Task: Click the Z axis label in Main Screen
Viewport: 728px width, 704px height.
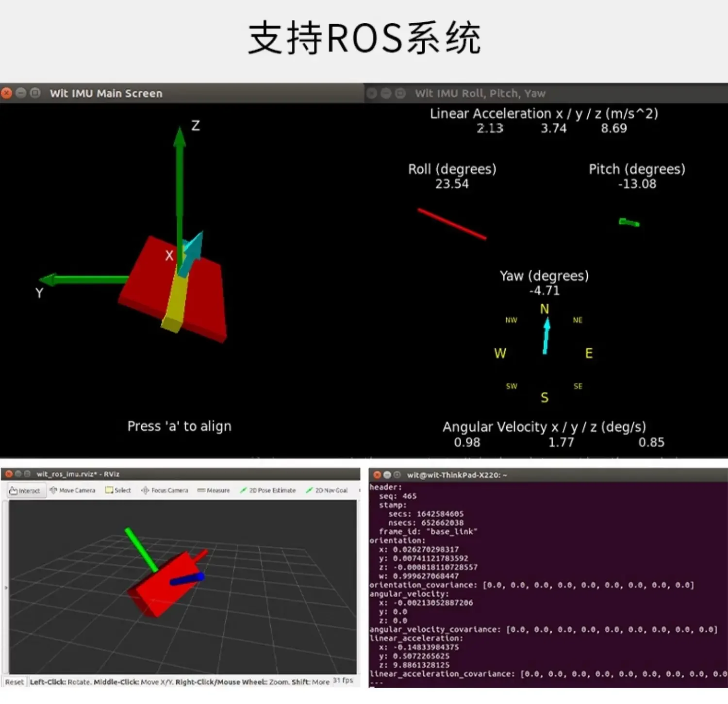Action: pyautogui.click(x=196, y=126)
